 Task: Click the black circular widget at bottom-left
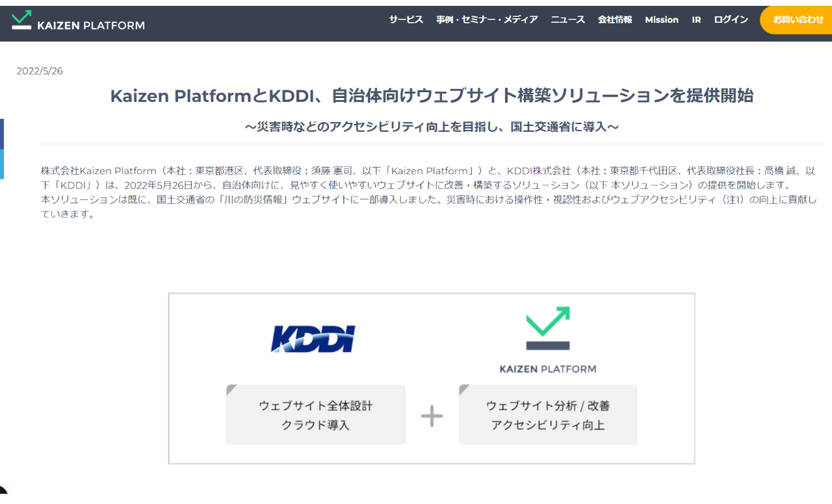[x=2, y=493]
